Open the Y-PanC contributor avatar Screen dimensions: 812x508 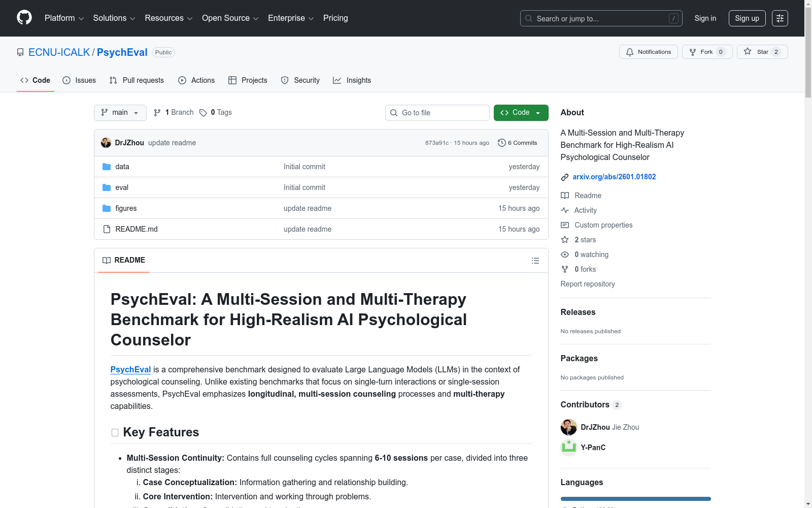(569, 448)
